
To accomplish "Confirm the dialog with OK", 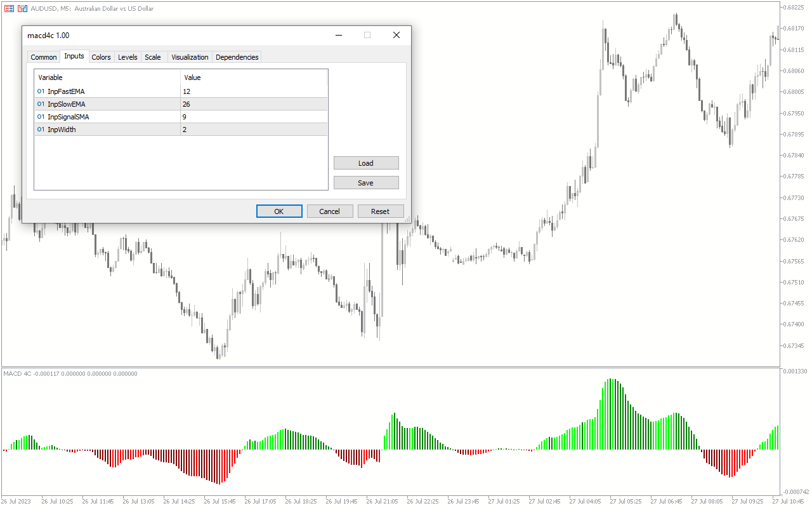I will click(x=279, y=211).
